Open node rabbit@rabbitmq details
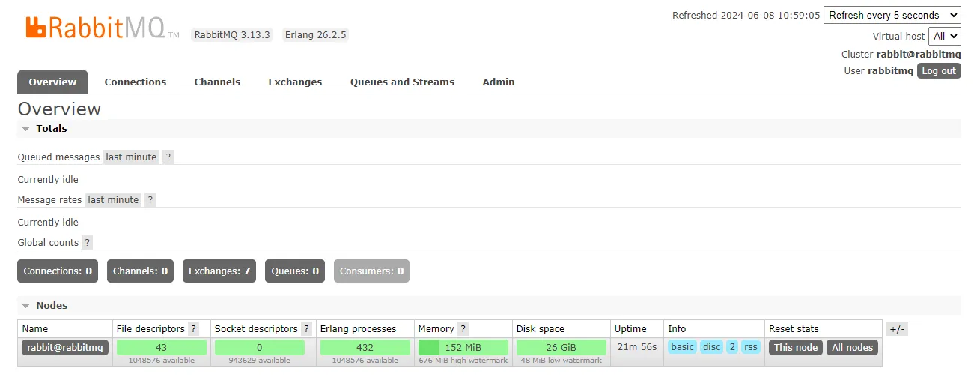Viewport: 980px width, 377px height. (x=66, y=348)
